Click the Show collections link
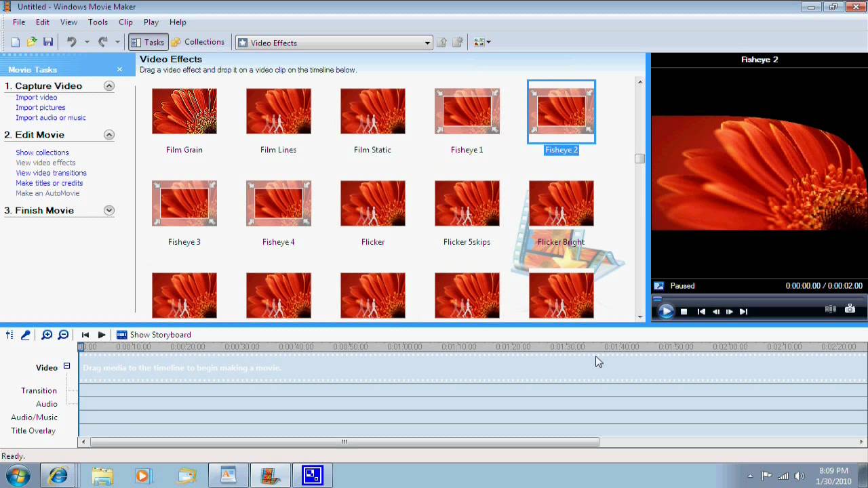868x488 pixels. click(42, 152)
